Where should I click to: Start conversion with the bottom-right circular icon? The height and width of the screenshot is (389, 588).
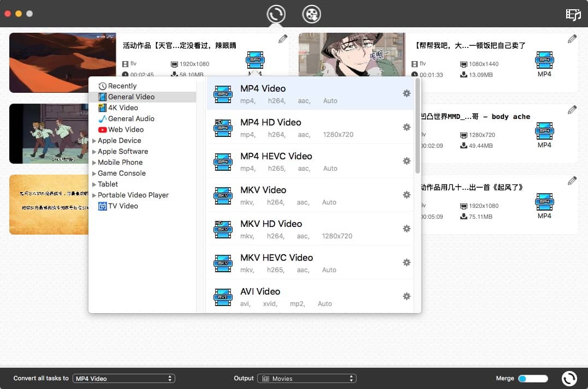(x=569, y=378)
